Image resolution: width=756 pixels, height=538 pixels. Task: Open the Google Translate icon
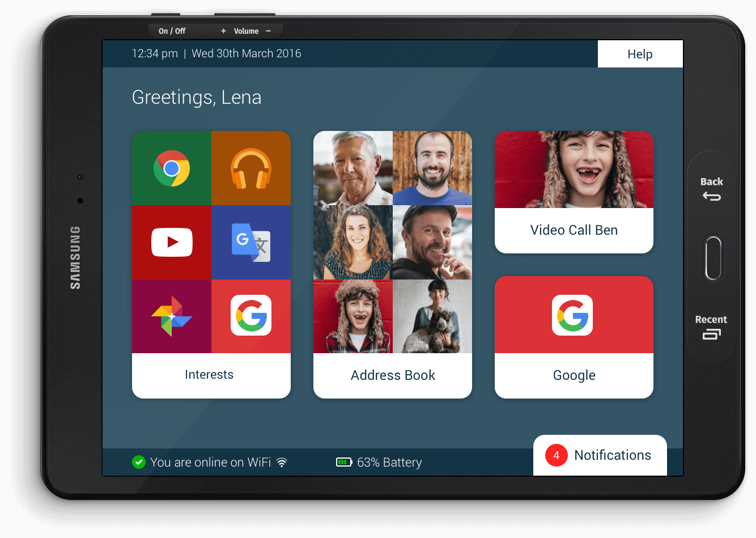pos(251,242)
